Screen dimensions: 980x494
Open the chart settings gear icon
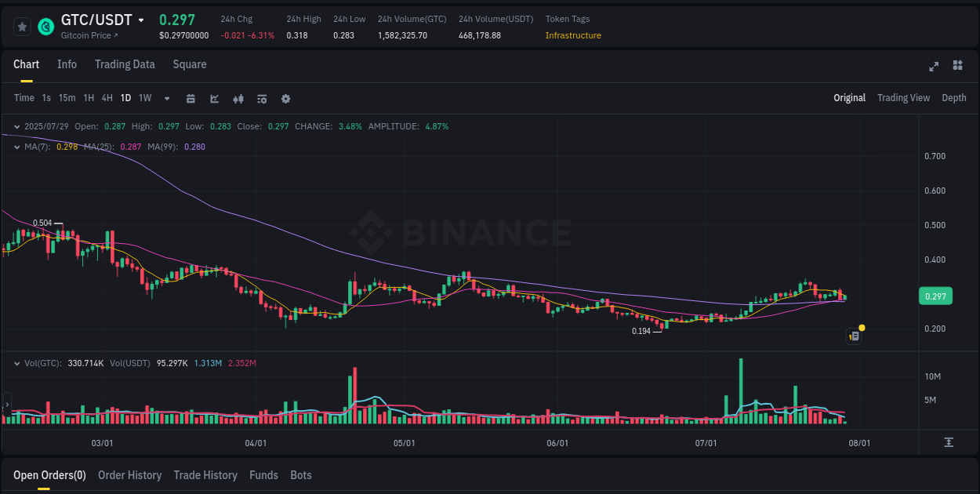(x=285, y=99)
